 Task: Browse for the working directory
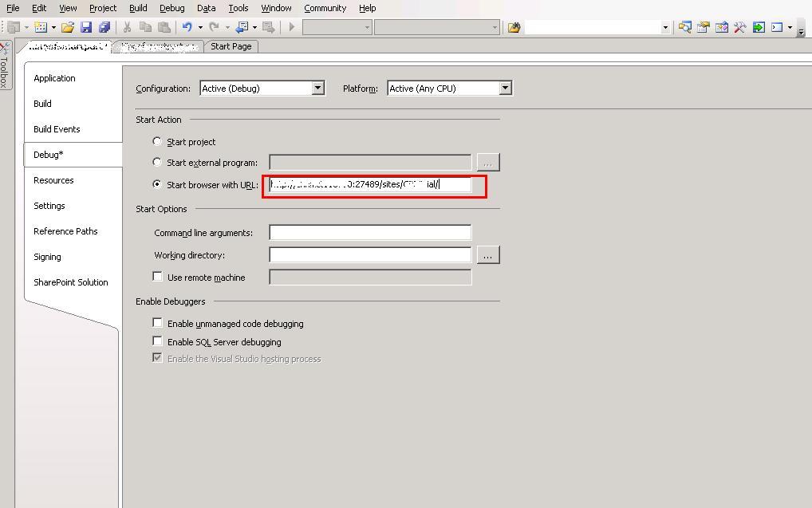click(x=488, y=254)
